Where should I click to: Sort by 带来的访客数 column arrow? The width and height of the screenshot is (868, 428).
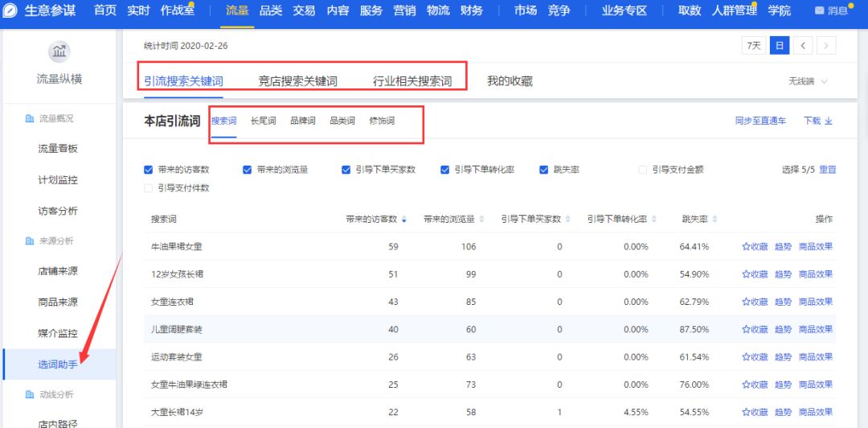click(404, 220)
